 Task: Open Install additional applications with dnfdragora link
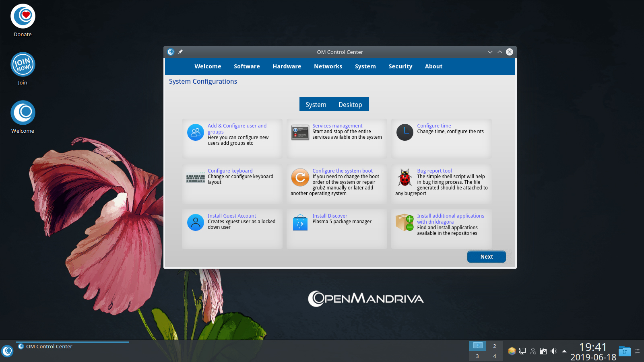coord(450,219)
